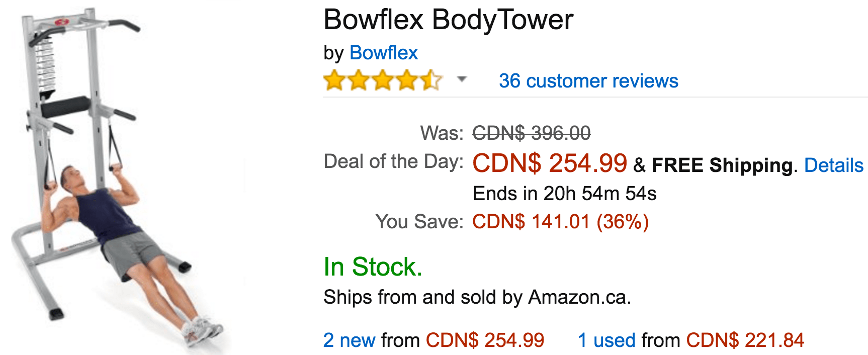Click the Ships from Amazon.ca line

point(477,297)
